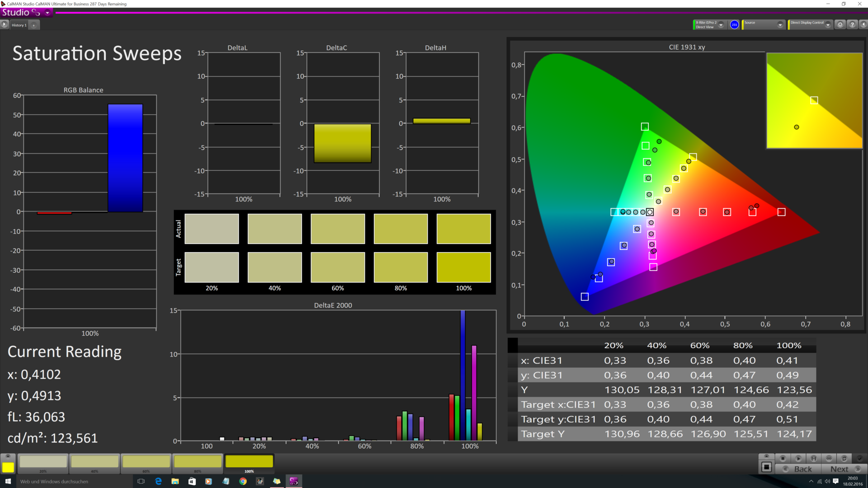Toggle the yellow color selector square
The height and width of the screenshot is (488, 868).
coord(8,467)
